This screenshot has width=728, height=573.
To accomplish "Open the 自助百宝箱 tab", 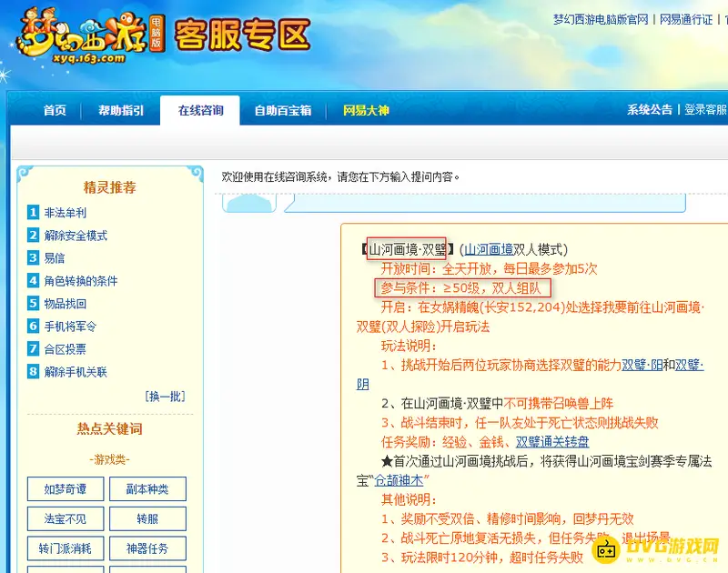I will click(283, 110).
